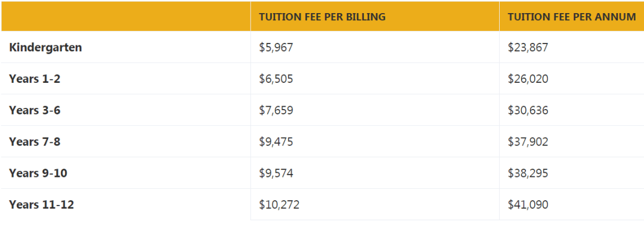Select the Years 7-8 row label
Viewport: 644px width, 227px height.
coord(35,142)
